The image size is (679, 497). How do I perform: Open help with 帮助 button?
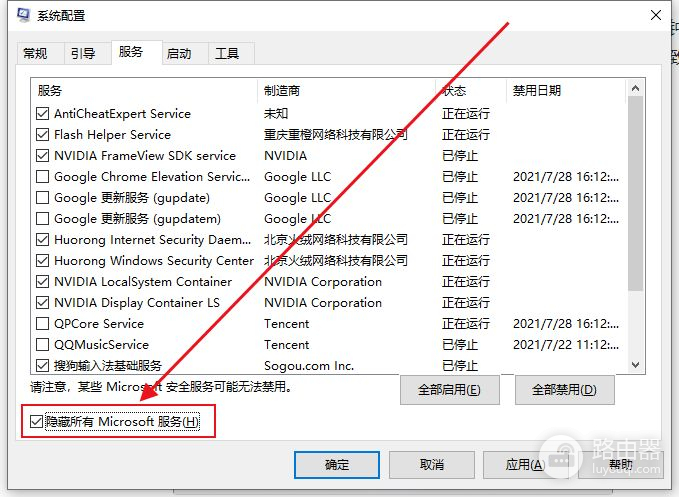tap(621, 465)
